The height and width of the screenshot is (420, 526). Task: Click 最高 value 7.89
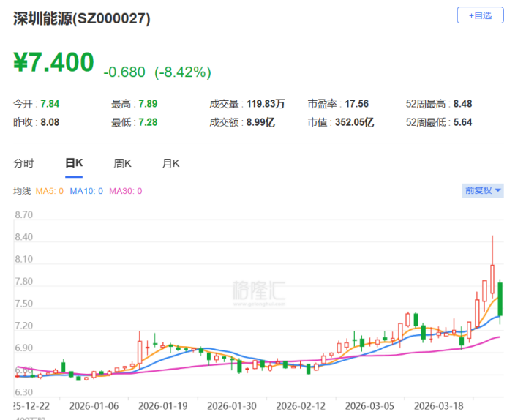148,104
